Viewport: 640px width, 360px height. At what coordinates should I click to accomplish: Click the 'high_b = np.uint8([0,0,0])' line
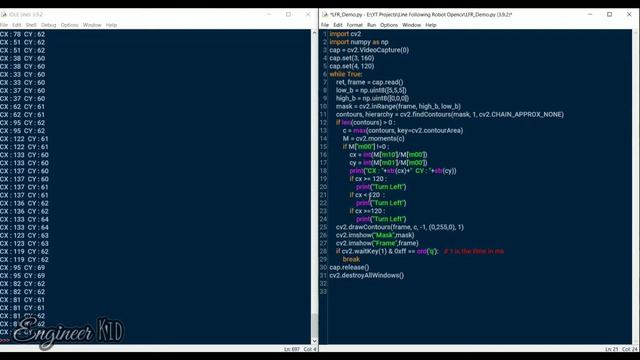pos(372,98)
